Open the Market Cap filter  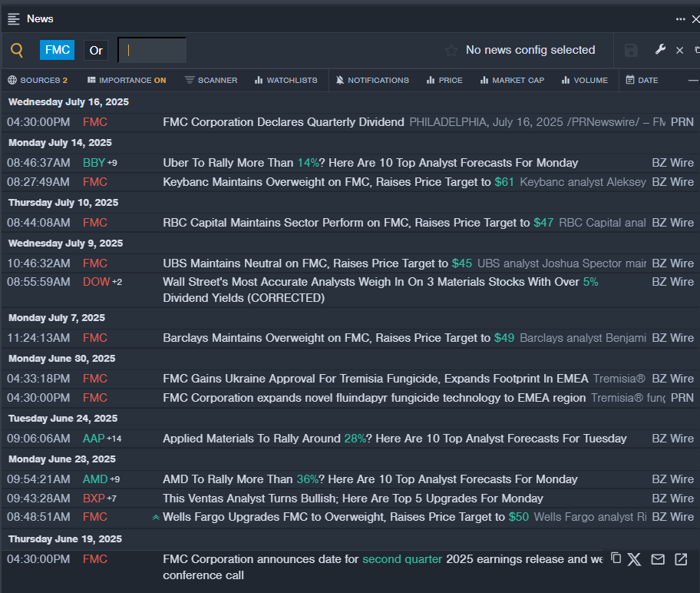tap(512, 81)
